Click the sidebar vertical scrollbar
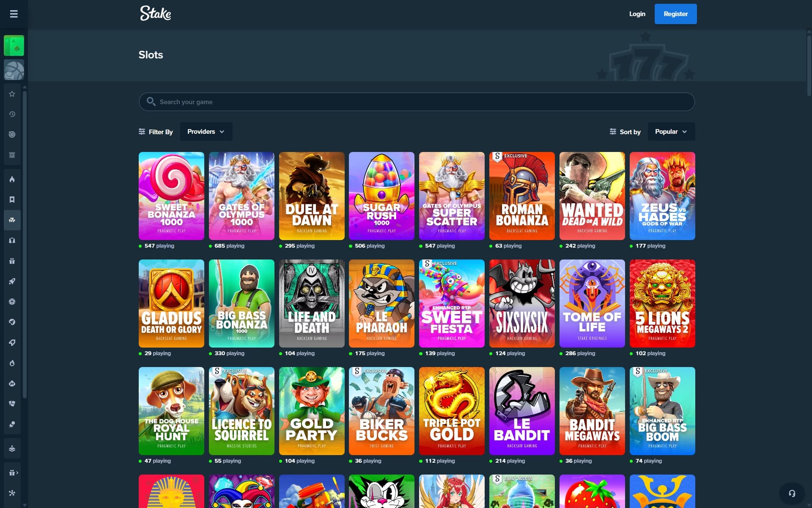The image size is (812, 508). click(x=25, y=243)
